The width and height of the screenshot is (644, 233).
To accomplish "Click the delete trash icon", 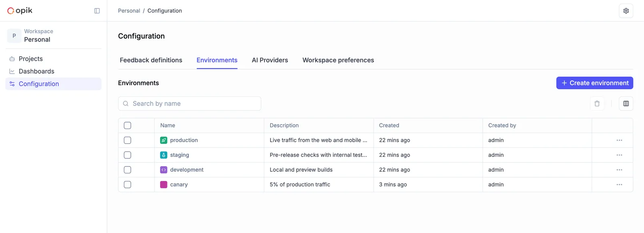I will [597, 104].
